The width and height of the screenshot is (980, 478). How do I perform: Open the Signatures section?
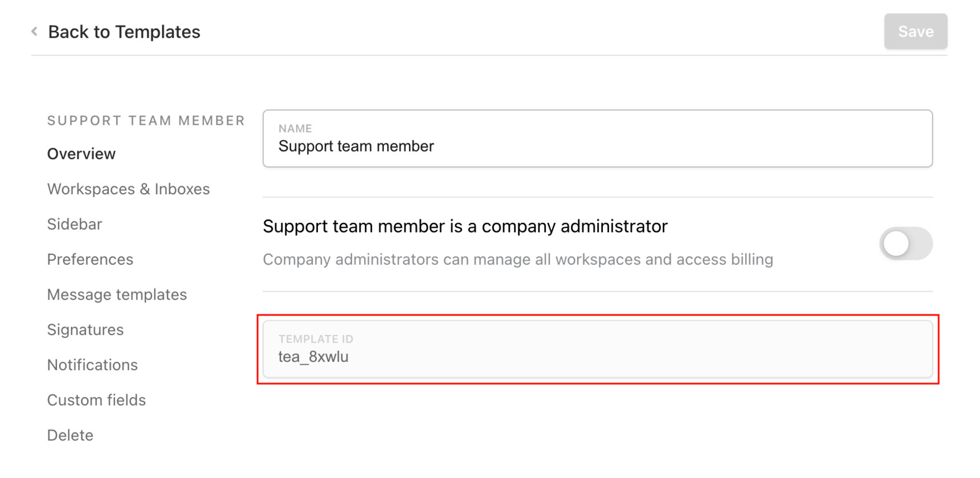tap(85, 330)
